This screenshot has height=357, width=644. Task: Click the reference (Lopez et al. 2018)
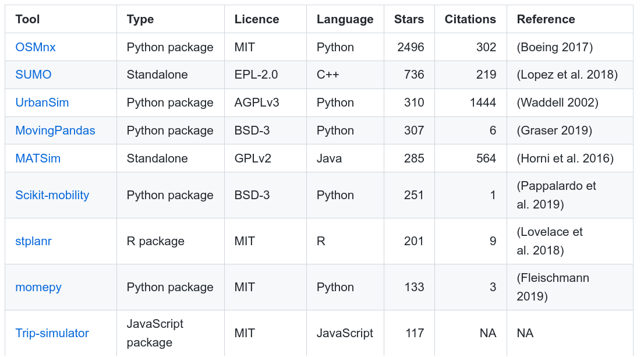(567, 75)
